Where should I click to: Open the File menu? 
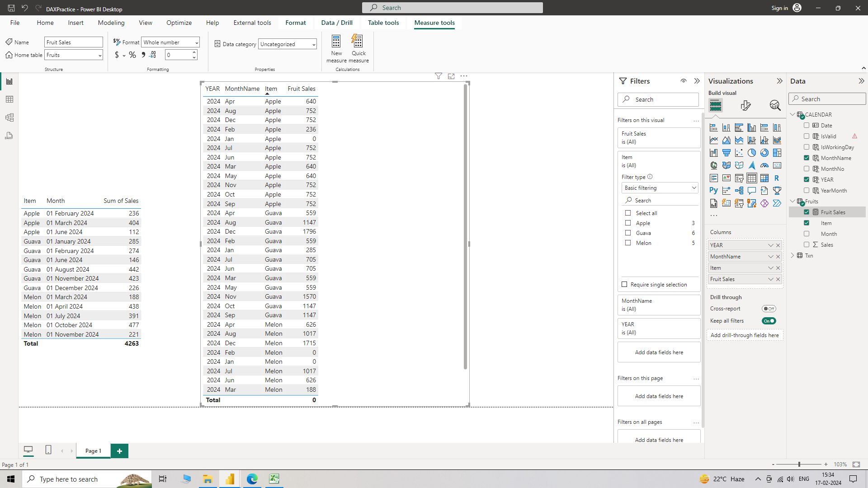[x=15, y=23]
